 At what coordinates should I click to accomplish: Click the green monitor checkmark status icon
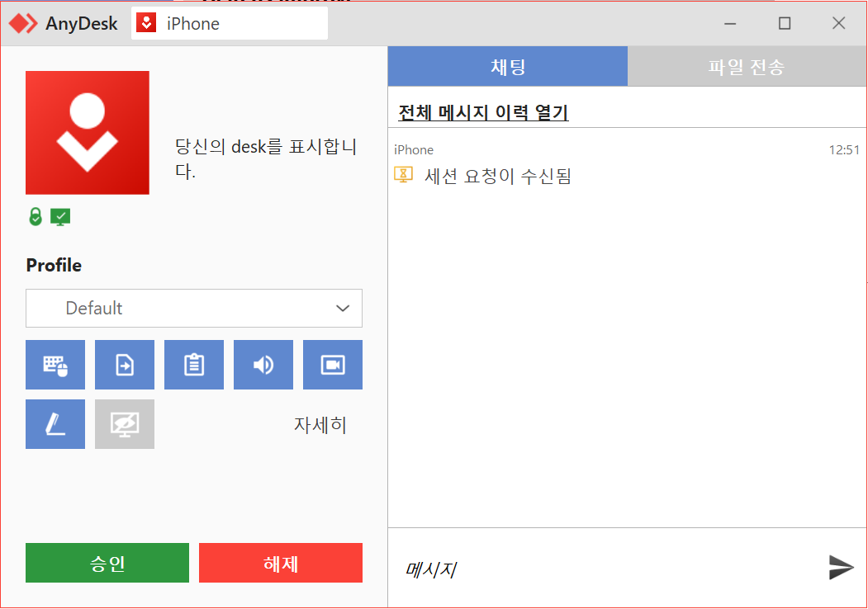point(59,215)
